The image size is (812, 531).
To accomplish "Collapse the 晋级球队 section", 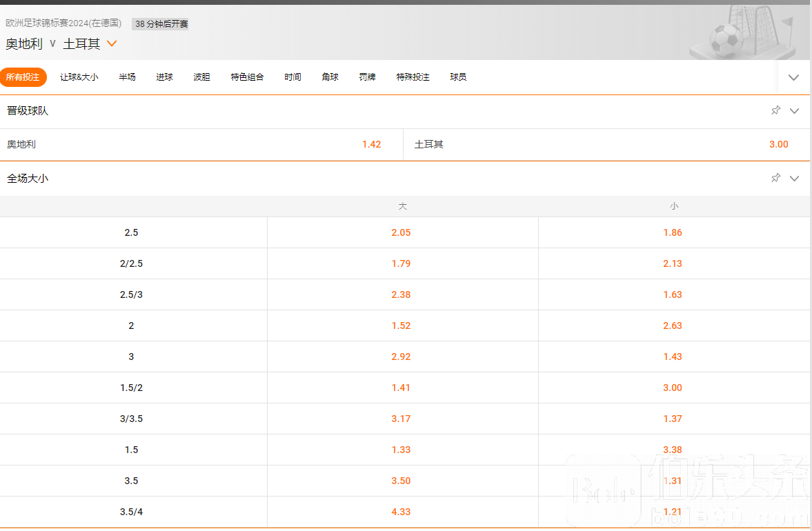I will coord(794,111).
